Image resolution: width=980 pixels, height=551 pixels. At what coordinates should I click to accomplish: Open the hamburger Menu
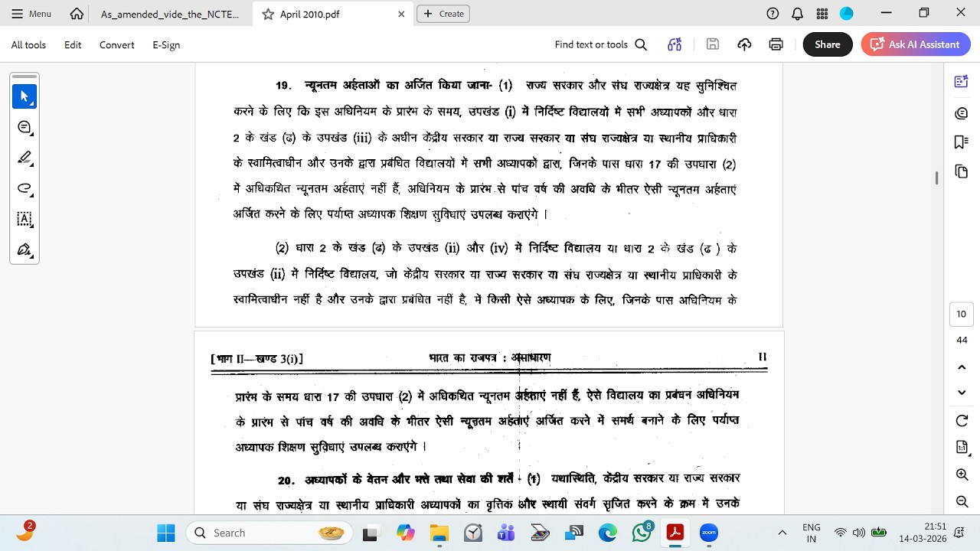coord(33,14)
